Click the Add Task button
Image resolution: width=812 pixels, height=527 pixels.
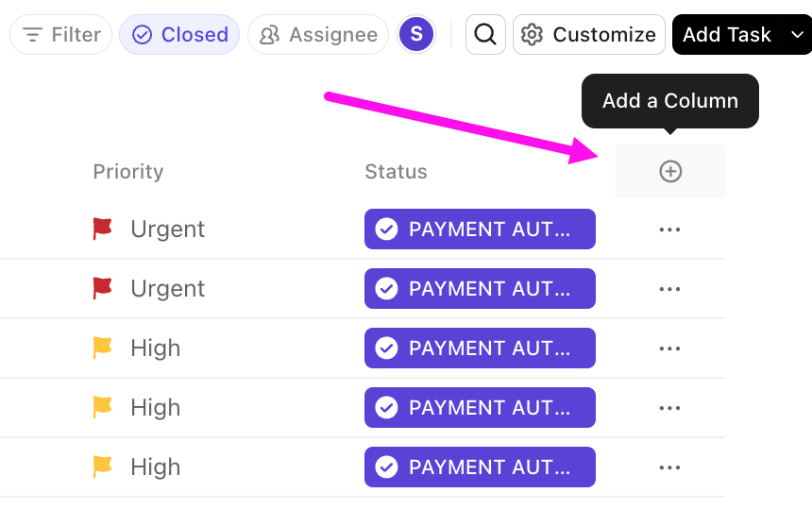pos(726,35)
